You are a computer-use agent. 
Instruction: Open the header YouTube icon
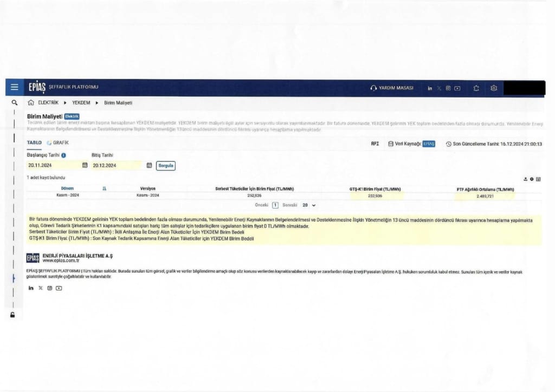click(x=457, y=88)
